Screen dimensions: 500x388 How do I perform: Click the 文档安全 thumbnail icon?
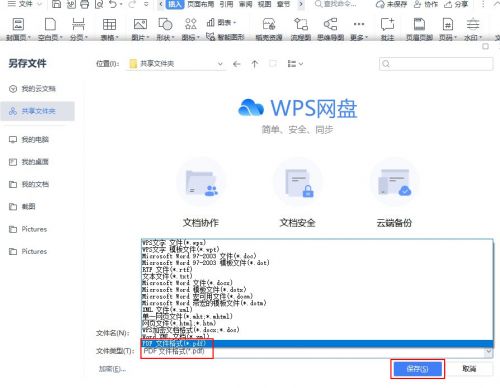point(298,182)
